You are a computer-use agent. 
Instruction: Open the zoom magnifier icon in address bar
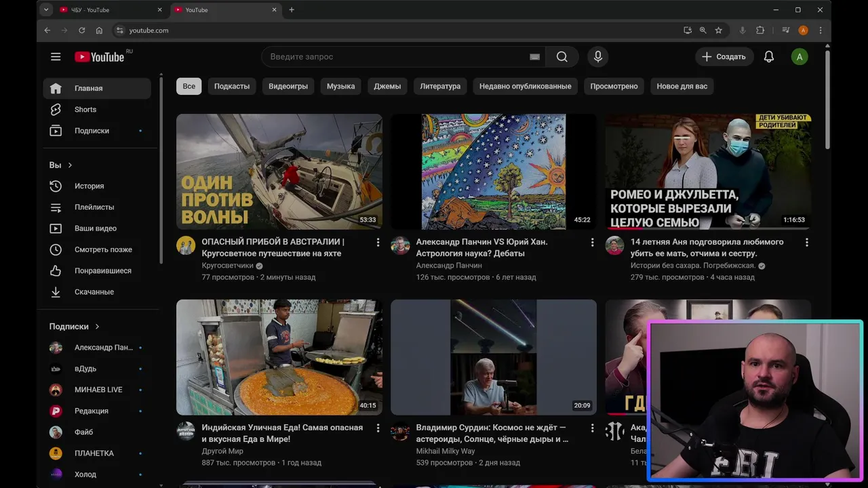[x=703, y=30]
